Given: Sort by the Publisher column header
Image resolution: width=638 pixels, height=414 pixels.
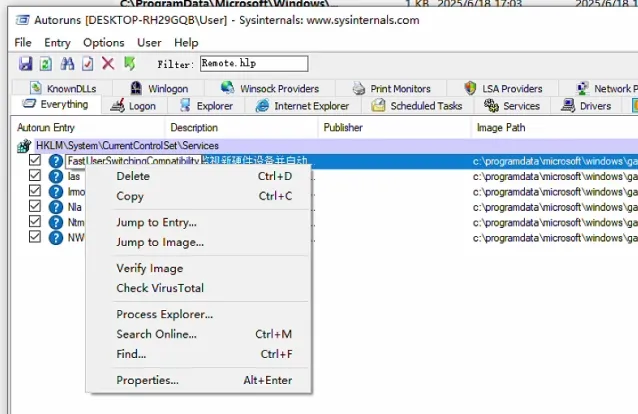Looking at the screenshot, I should pyautogui.click(x=394, y=128).
